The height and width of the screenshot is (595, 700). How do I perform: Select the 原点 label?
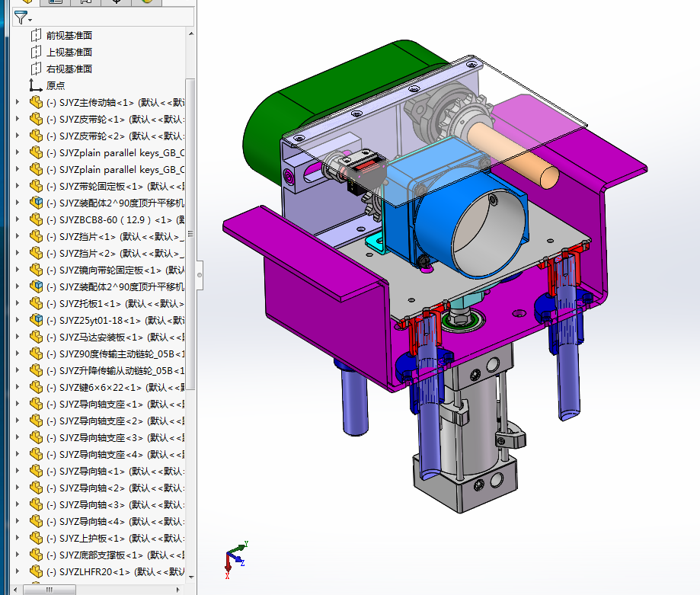(x=56, y=85)
